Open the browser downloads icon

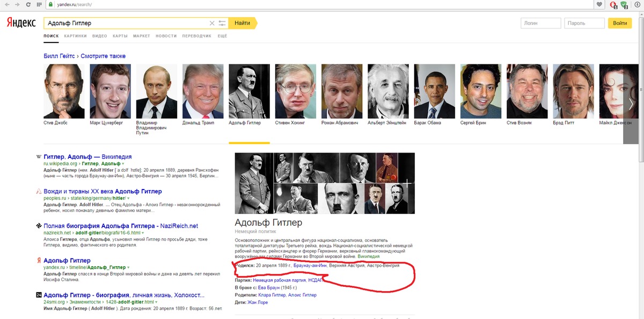pyautogui.click(x=637, y=5)
